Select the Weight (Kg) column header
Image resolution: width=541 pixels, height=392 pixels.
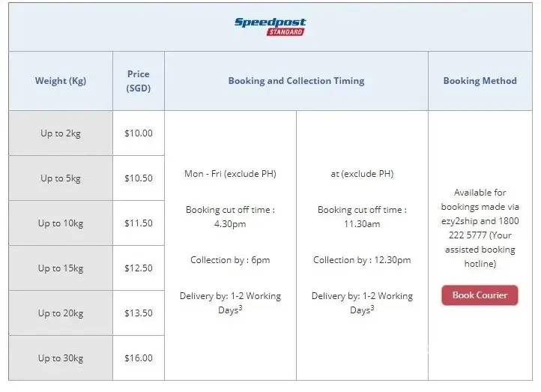[x=61, y=81]
